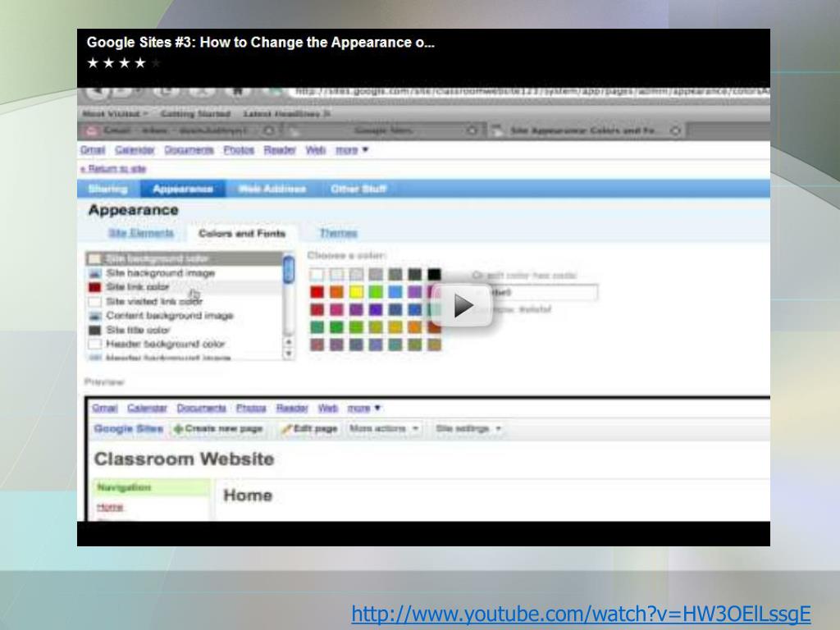Screen dimensions: 840x630
Task: Click the 'Edit page' button in the preview
Action: point(309,428)
